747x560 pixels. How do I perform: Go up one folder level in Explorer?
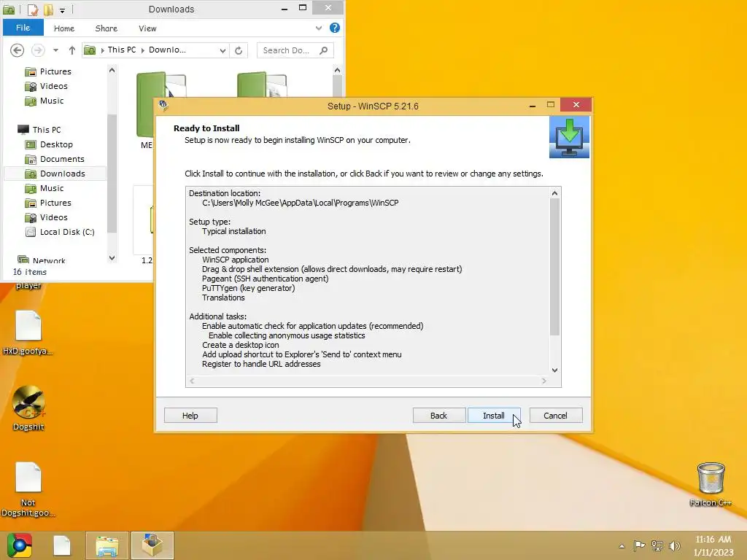(x=72, y=50)
